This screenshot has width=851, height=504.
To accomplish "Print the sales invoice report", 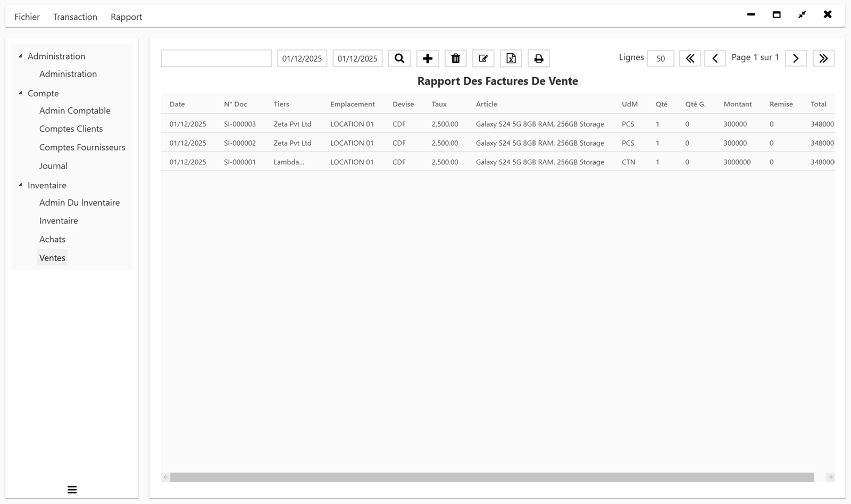I will [538, 58].
